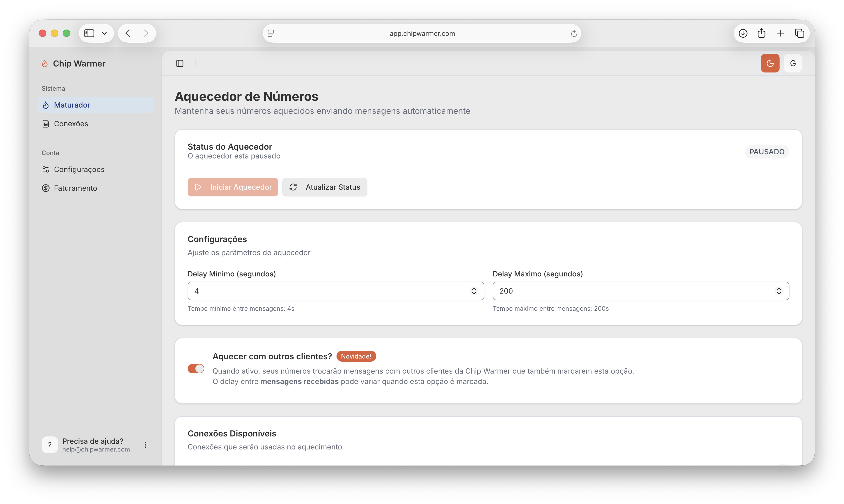Disable Aquecer com outros clientes toggle

pos(196,368)
